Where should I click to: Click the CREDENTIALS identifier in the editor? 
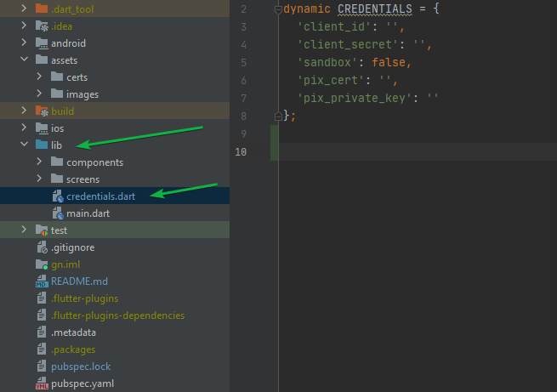coord(375,9)
